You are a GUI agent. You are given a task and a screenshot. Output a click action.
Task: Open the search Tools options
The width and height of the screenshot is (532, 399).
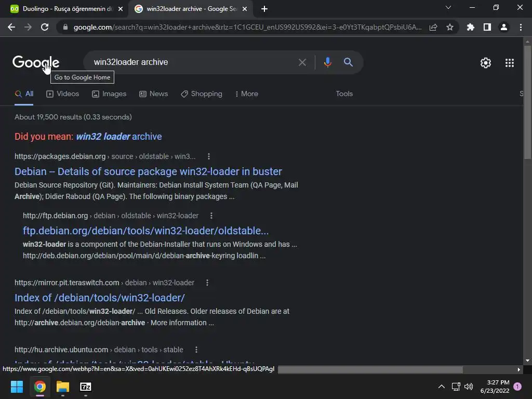coord(344,94)
